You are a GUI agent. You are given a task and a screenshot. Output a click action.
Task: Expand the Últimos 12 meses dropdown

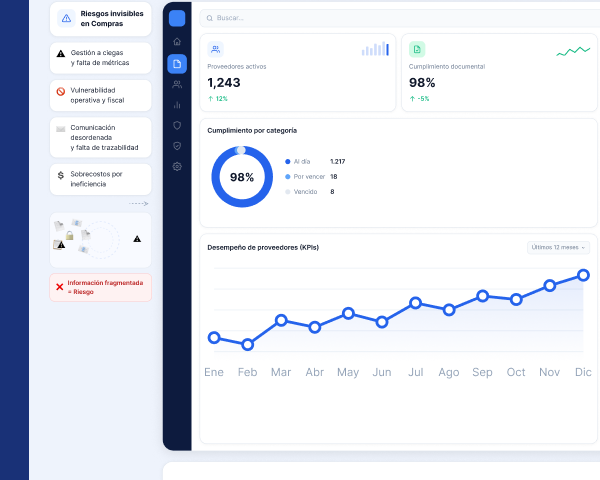click(558, 247)
